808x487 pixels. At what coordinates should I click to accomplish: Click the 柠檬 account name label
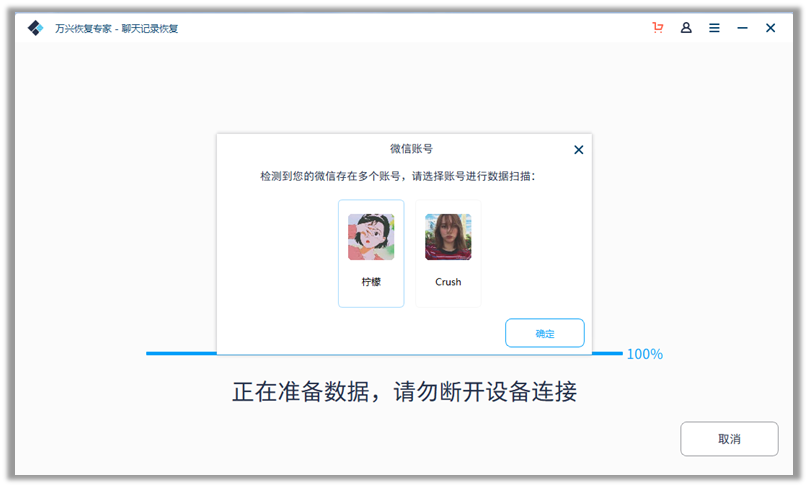pos(371,282)
